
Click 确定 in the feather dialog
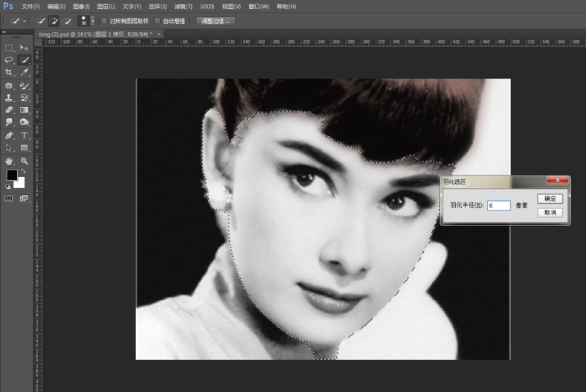click(x=550, y=199)
